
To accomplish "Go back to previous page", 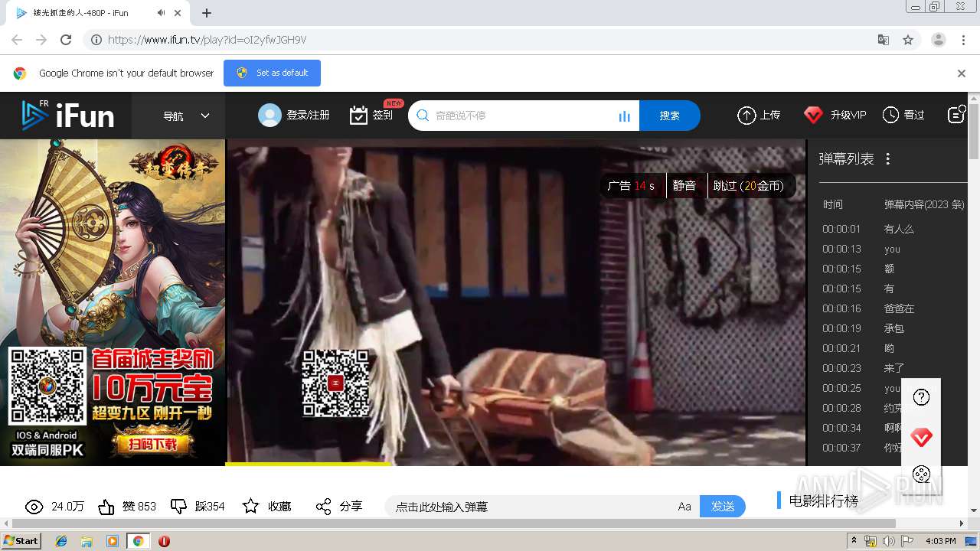I will pos(17,40).
